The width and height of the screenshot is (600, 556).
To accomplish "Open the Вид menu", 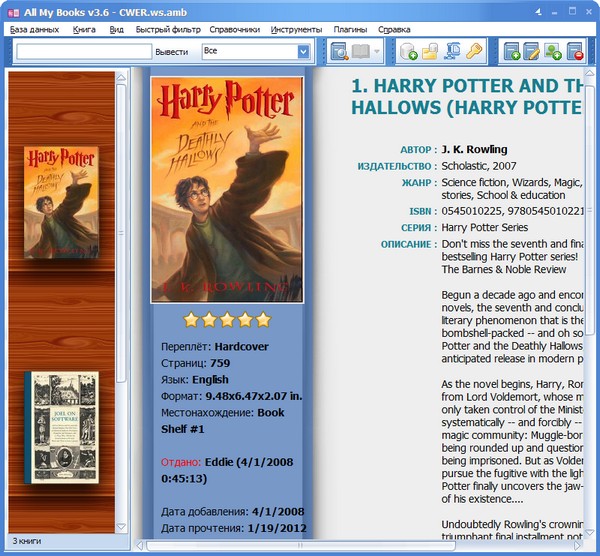I will (116, 29).
